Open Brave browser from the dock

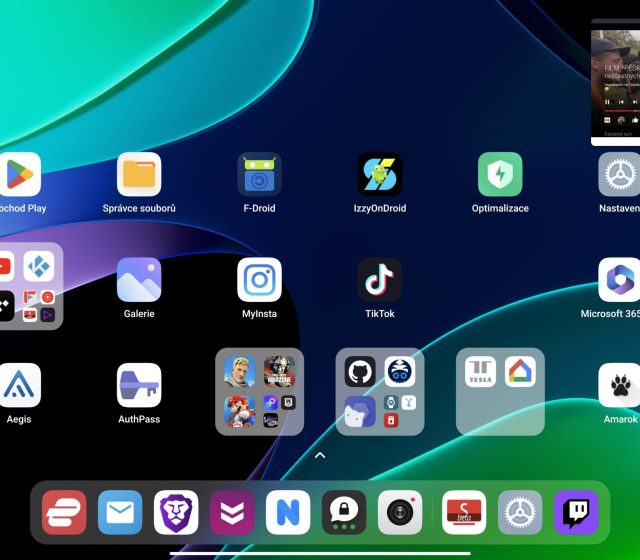pos(176,512)
